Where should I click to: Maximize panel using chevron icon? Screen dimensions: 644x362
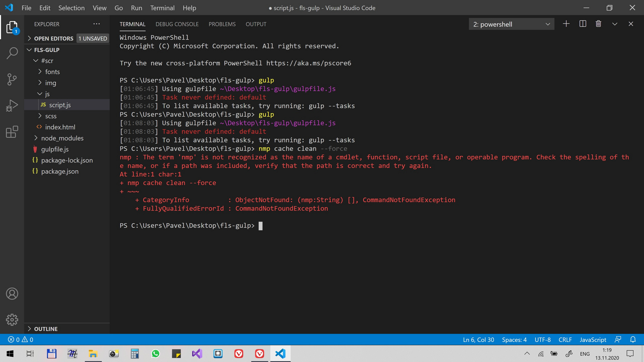tap(614, 24)
